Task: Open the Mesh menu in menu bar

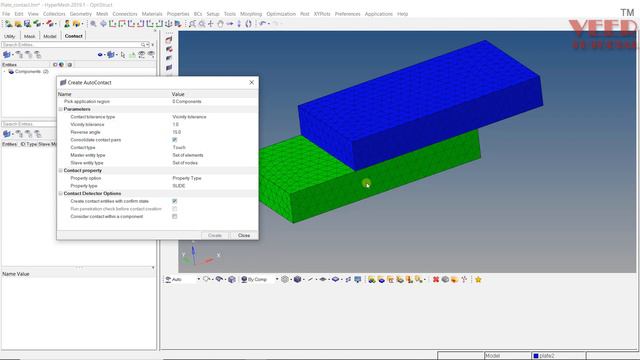Action: (x=102, y=14)
